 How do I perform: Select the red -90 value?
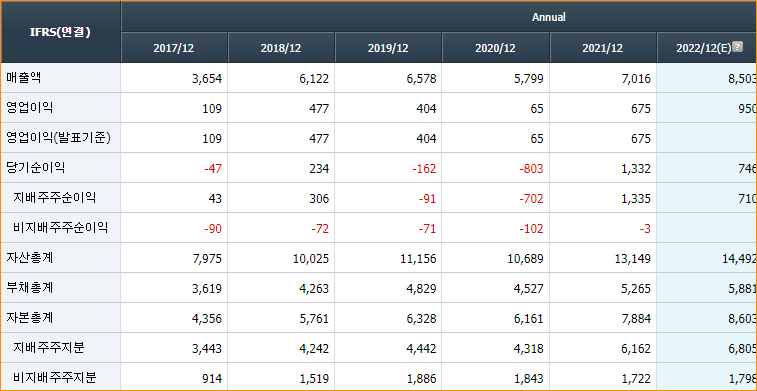[x=213, y=228]
